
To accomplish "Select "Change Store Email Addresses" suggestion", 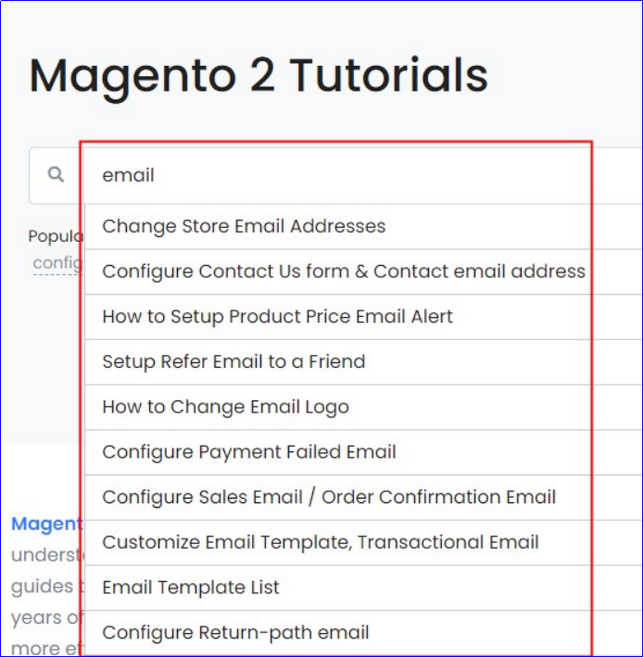I will pyautogui.click(x=337, y=227).
